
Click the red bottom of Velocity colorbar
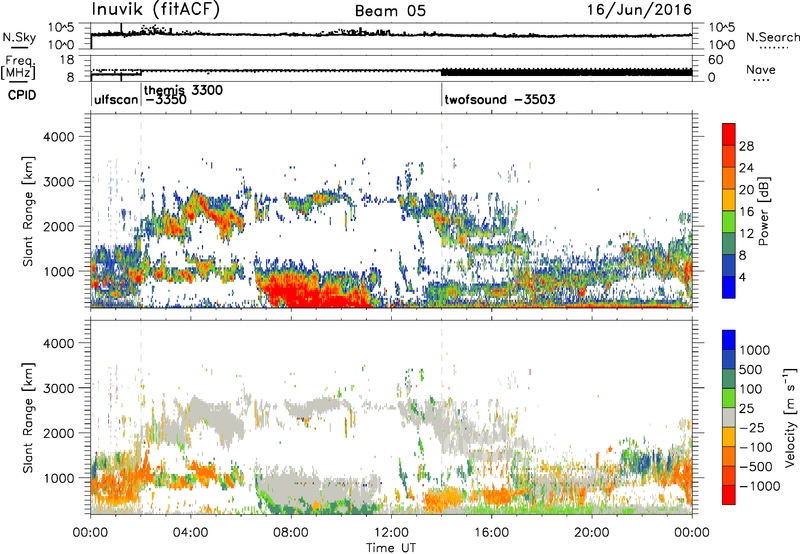pyautogui.click(x=729, y=495)
